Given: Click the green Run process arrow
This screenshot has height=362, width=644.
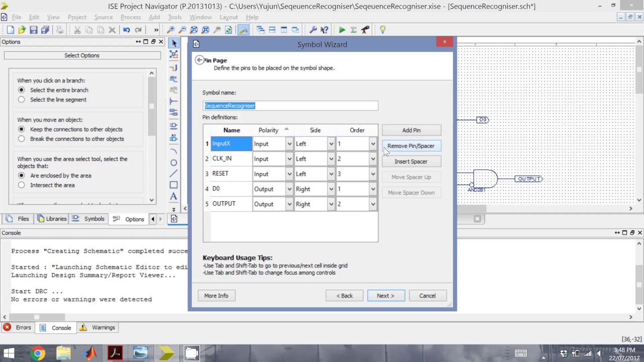Looking at the screenshot, I should tap(342, 30).
